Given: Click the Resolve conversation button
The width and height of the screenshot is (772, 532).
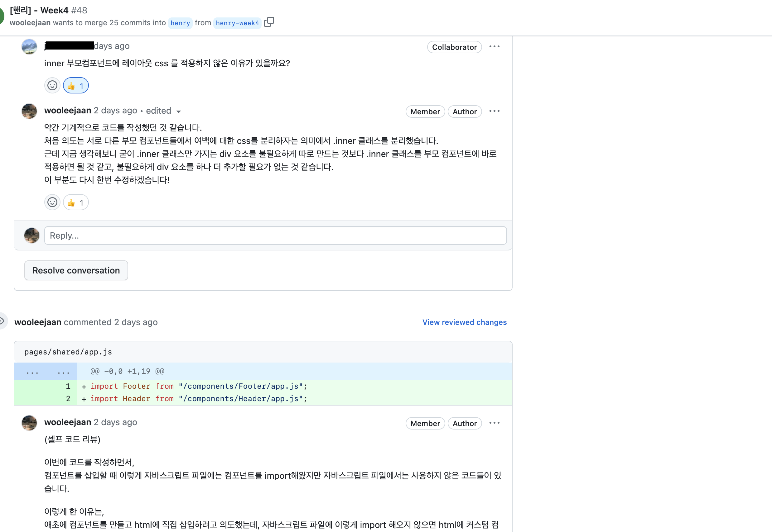Looking at the screenshot, I should pyautogui.click(x=76, y=270).
